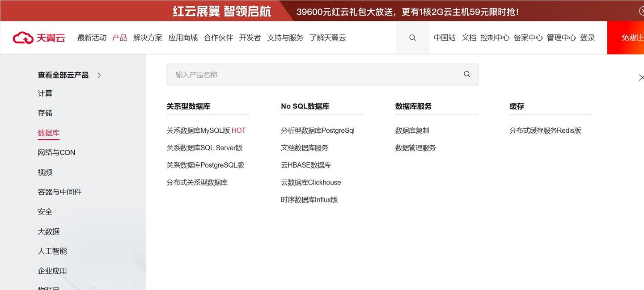Close the product category panel
This screenshot has width=644, height=290.
(641, 77)
